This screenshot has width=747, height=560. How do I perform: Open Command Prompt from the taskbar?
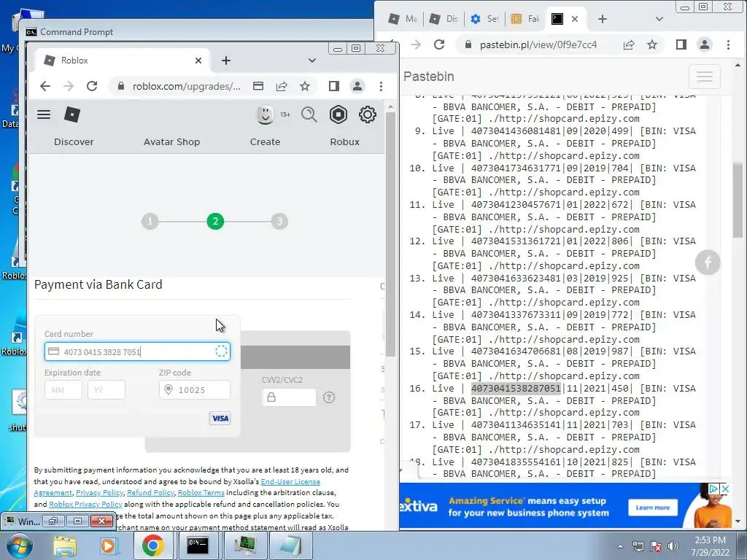point(197,546)
